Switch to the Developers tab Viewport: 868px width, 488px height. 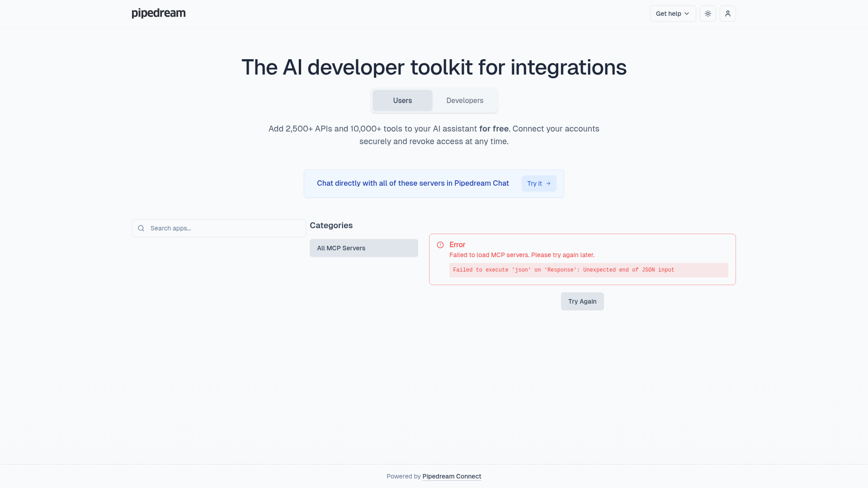(465, 100)
